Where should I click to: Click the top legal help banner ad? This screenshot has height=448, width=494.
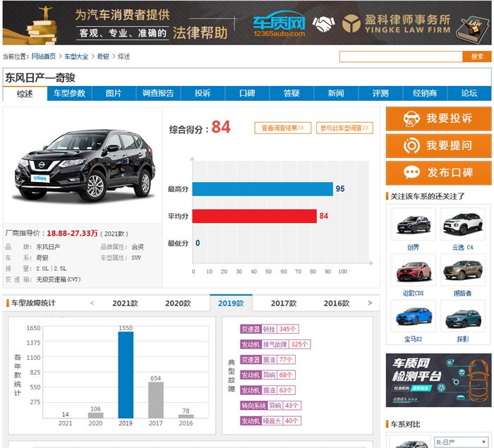(x=247, y=23)
